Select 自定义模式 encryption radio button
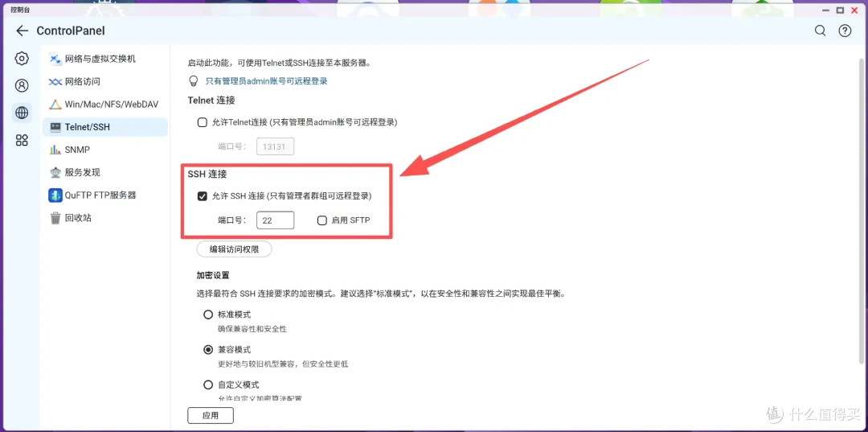Viewport: 868px width, 432px height. tap(208, 385)
